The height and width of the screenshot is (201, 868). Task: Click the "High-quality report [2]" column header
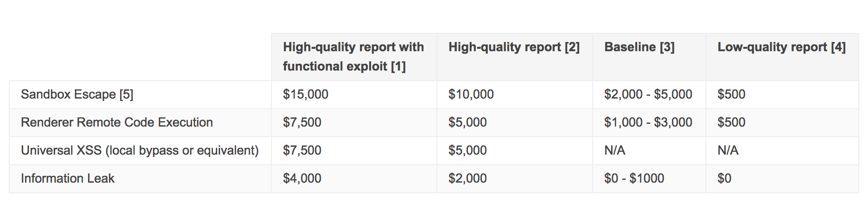[x=514, y=47]
